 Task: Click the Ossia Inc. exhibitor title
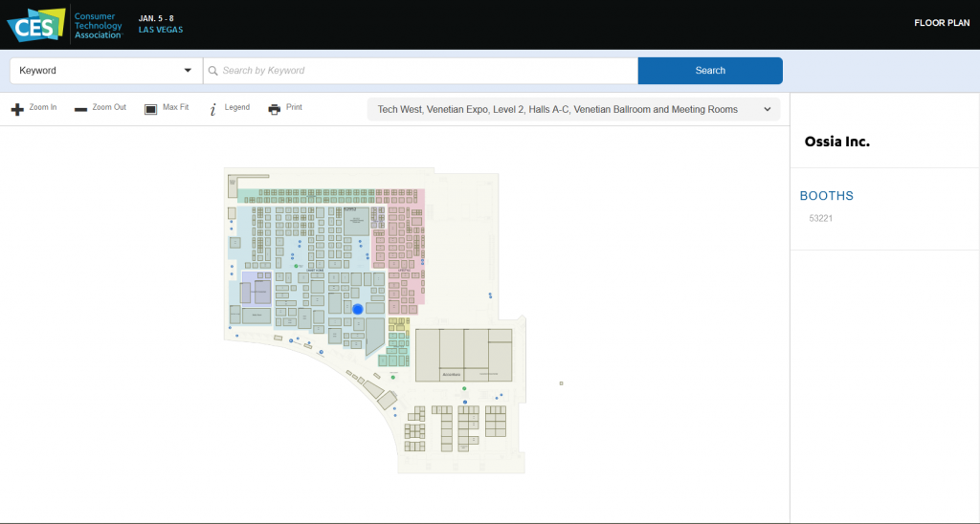pyautogui.click(x=836, y=142)
